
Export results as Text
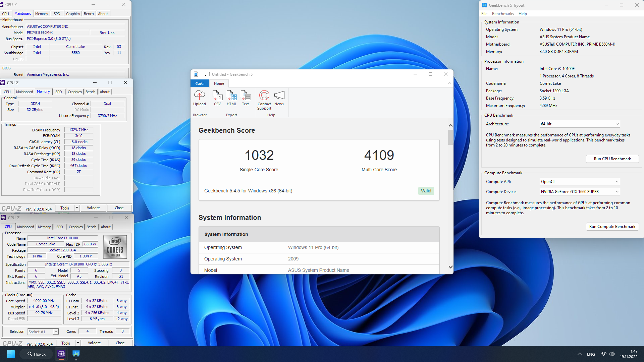point(246,98)
